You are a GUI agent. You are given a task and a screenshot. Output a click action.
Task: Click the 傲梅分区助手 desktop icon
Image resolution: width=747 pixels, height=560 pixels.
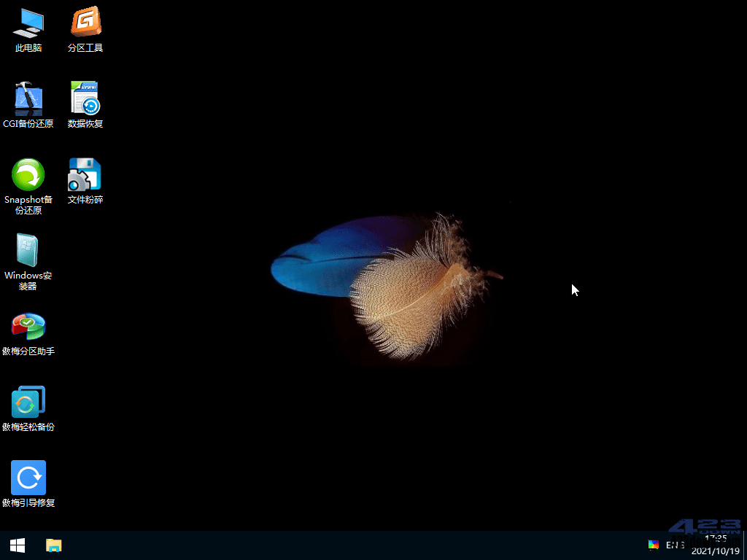point(28,327)
